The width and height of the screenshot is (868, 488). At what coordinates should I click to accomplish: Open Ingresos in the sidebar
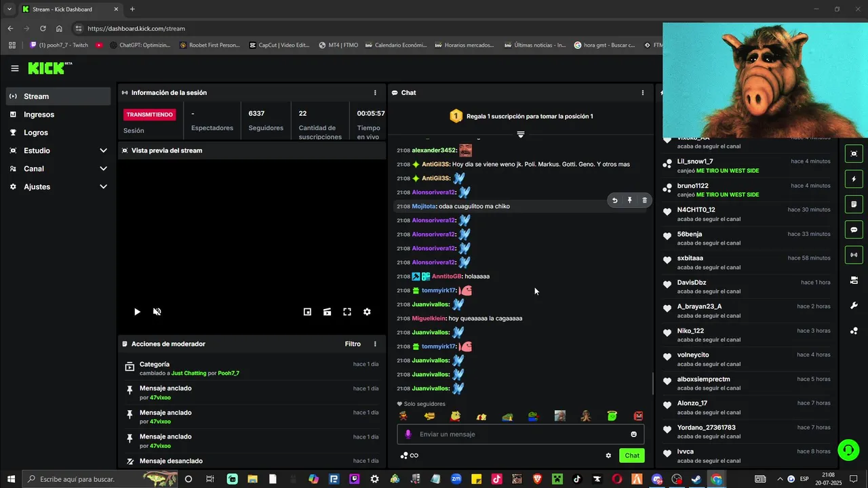click(x=58, y=115)
